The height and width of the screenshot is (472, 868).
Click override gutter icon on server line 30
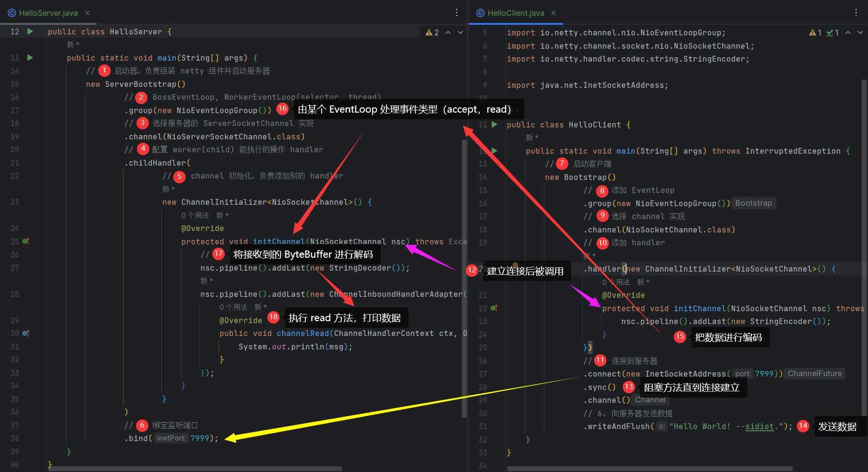pyautogui.click(x=26, y=333)
